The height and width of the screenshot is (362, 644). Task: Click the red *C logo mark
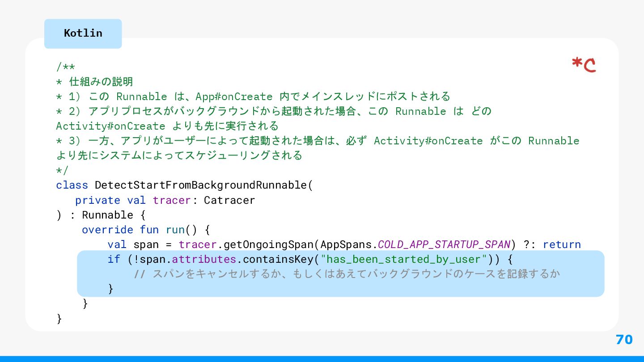click(584, 65)
